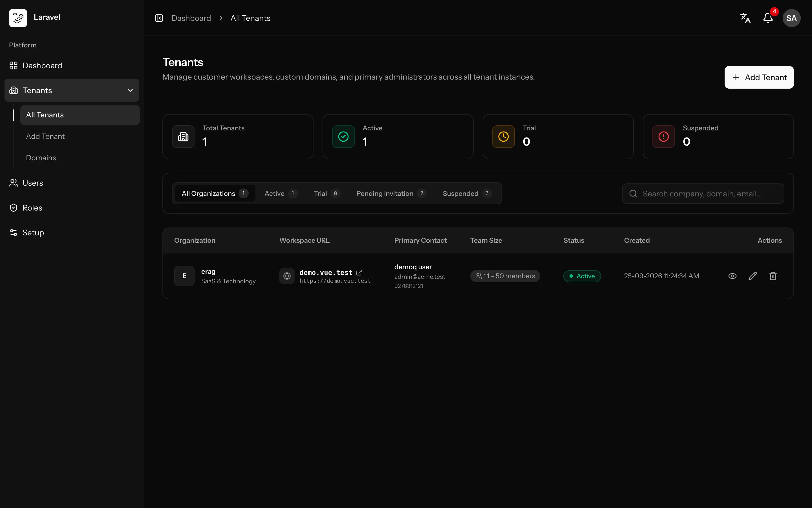Click the 11 - 50 members badge
This screenshot has width=812, height=508.
pos(505,276)
